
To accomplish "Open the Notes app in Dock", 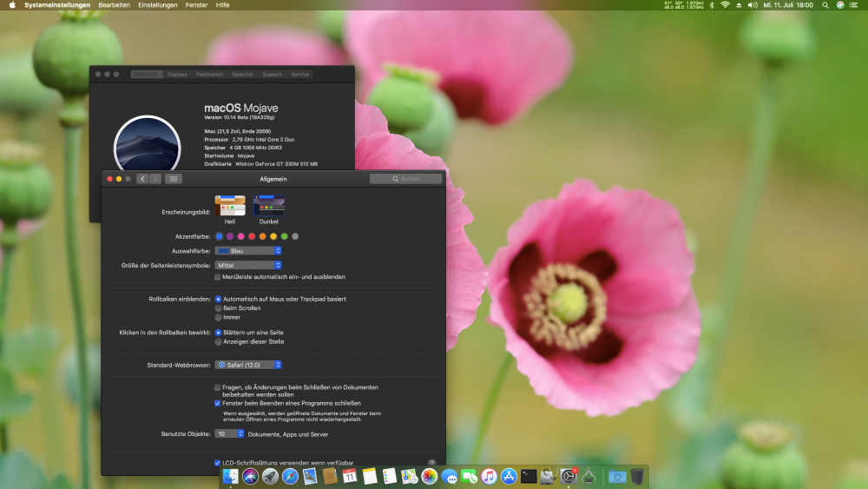I will 370,476.
